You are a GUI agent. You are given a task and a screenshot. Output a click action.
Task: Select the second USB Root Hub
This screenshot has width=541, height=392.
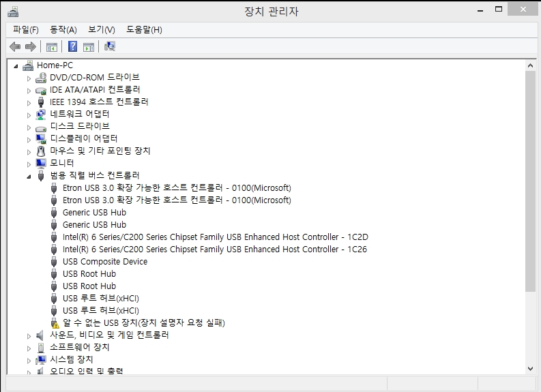(x=89, y=286)
